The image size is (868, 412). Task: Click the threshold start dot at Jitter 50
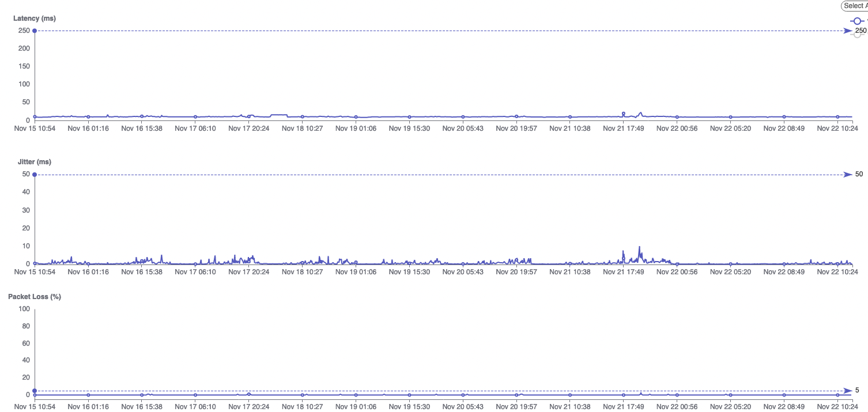(x=35, y=174)
